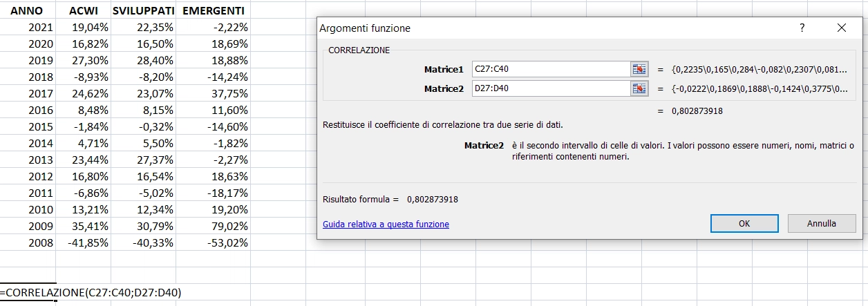Open Guida relativa a questa funzione link
Screen dimensions: 868x306
[x=386, y=224]
